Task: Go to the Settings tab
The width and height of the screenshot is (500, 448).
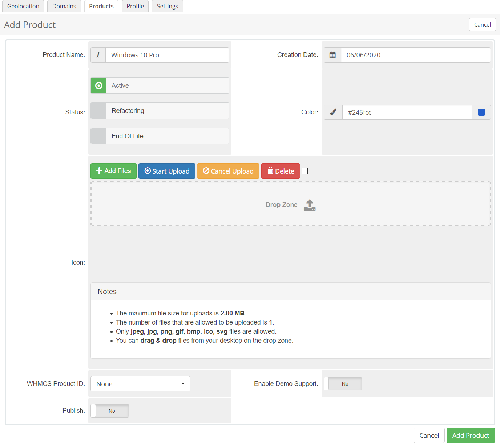Action: pos(168,6)
